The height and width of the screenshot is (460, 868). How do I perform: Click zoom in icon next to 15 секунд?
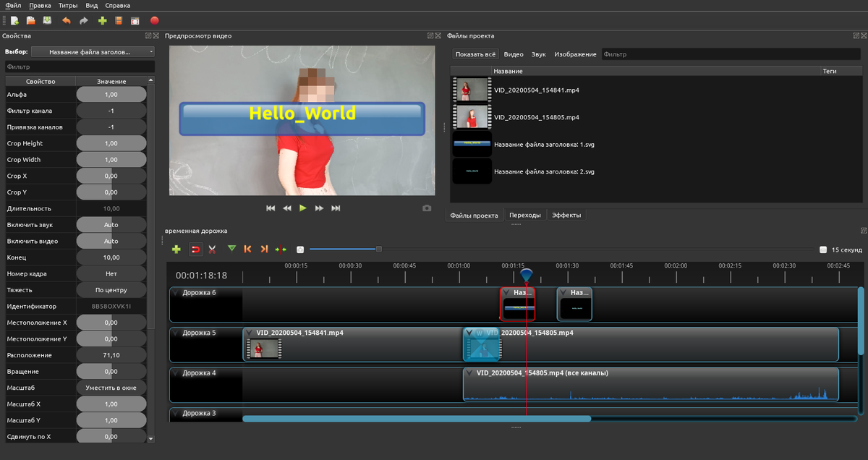[x=823, y=250]
